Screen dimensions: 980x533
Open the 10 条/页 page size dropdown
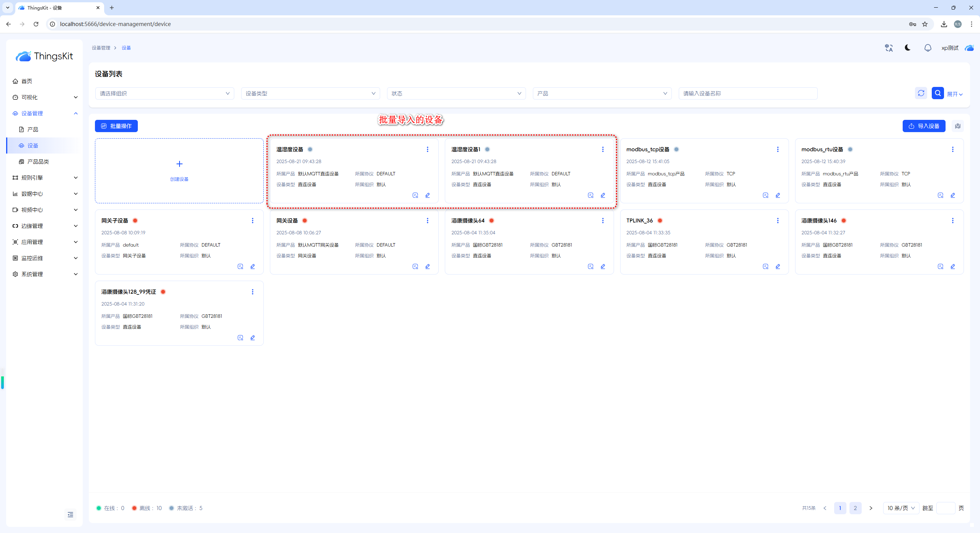pyautogui.click(x=901, y=508)
